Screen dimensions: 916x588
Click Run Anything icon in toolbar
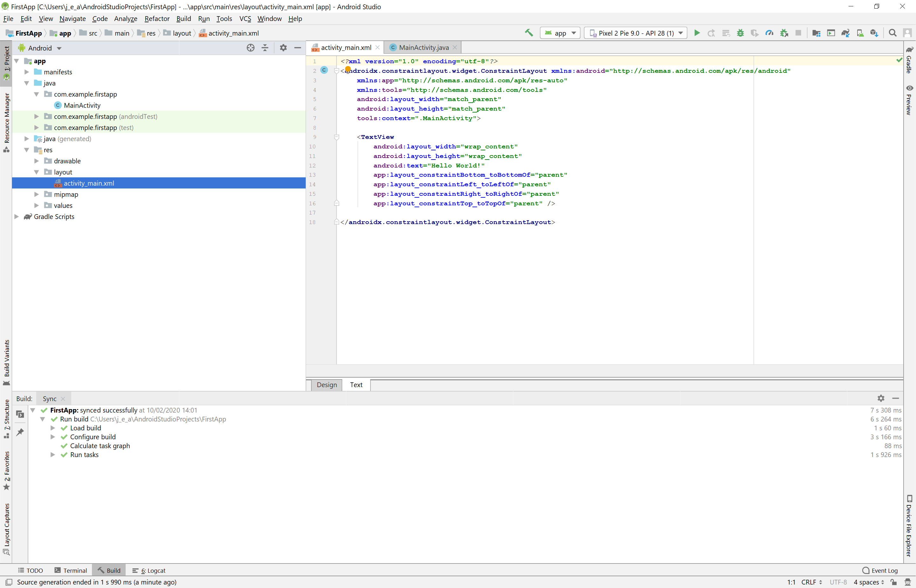tap(831, 33)
